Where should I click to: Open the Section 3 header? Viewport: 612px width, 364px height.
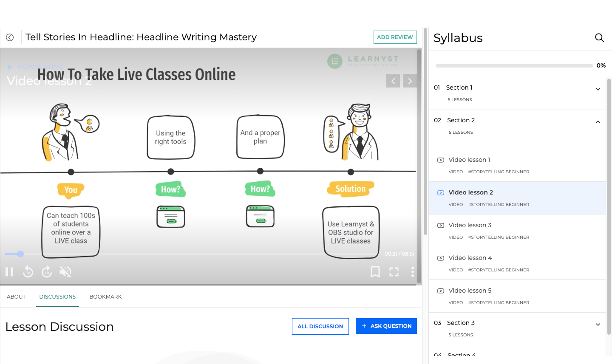click(517, 329)
